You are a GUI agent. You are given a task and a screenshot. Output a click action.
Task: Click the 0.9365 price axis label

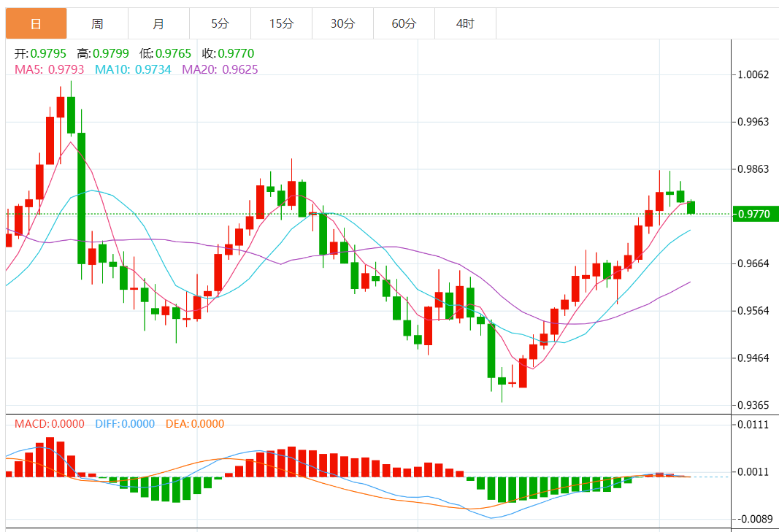point(753,405)
